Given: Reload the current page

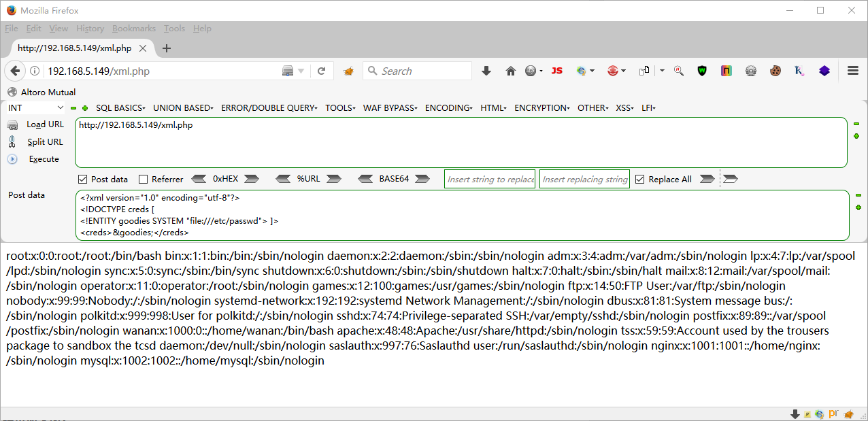Looking at the screenshot, I should tap(321, 71).
